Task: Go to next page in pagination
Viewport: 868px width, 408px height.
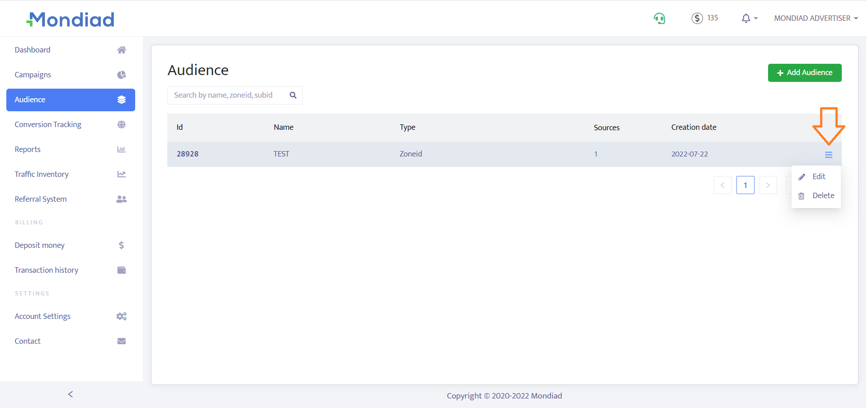Action: [768, 185]
